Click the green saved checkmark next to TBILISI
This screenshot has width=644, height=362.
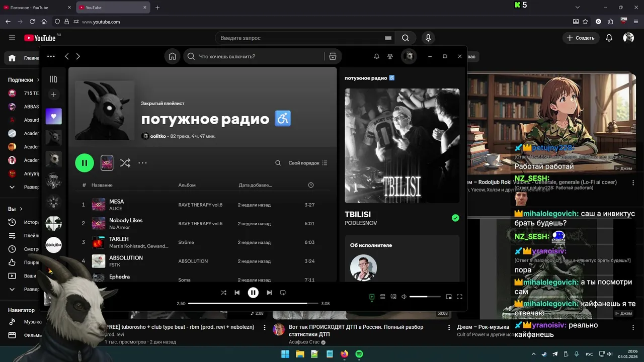click(455, 218)
